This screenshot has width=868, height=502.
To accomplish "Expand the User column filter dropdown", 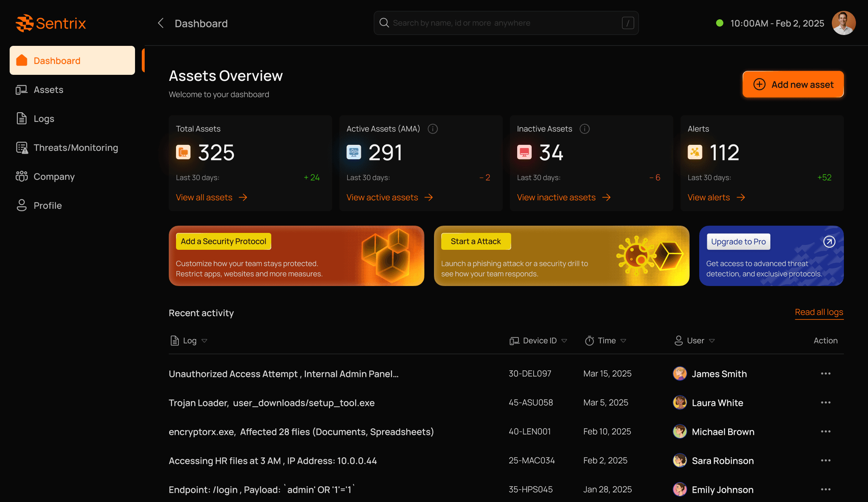I will pyautogui.click(x=712, y=341).
